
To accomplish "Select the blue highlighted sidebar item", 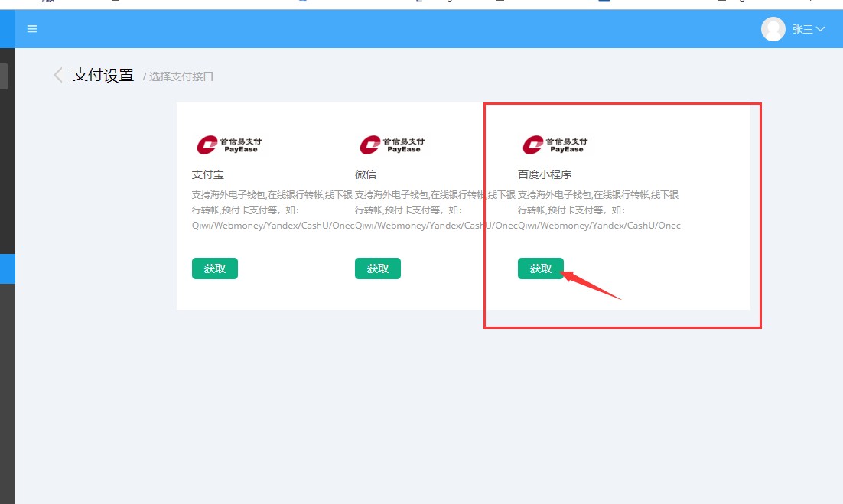I will tap(8, 268).
